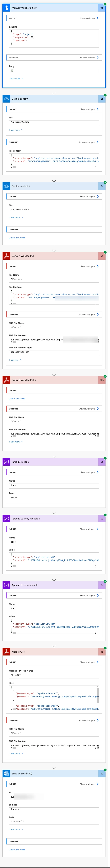Screen dimensions: 110x868
Task: Click the variable icon on Append to array variable 3
Action: (x=6, y=519)
